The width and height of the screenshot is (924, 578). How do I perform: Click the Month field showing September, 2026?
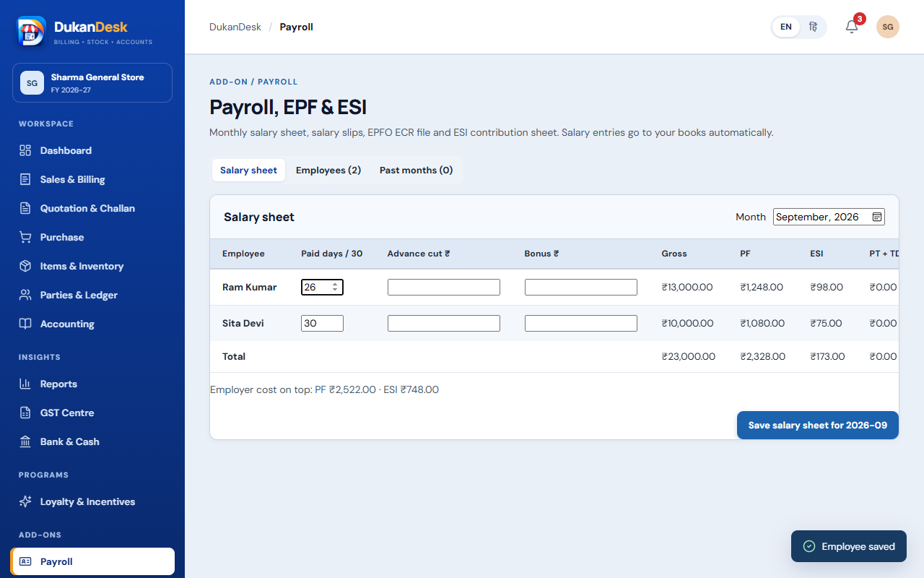829,217
